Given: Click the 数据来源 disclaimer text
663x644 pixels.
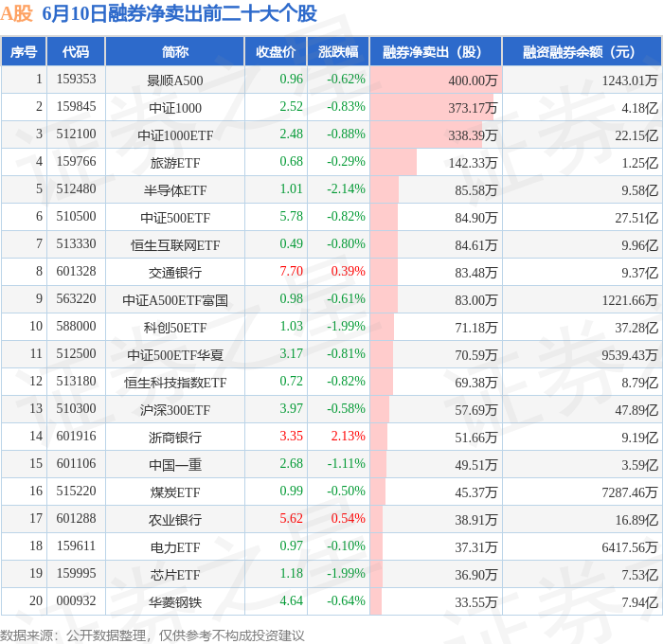Looking at the screenshot, I should click(152, 635).
